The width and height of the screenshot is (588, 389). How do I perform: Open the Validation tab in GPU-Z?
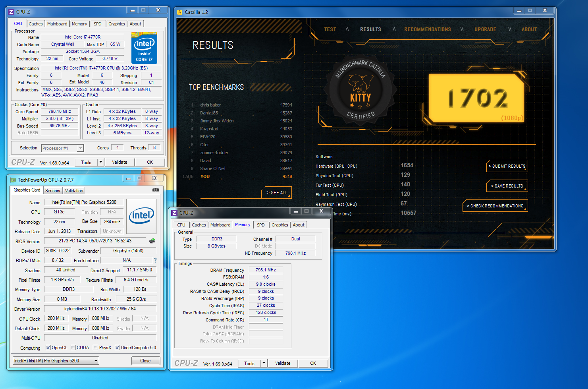(74, 191)
